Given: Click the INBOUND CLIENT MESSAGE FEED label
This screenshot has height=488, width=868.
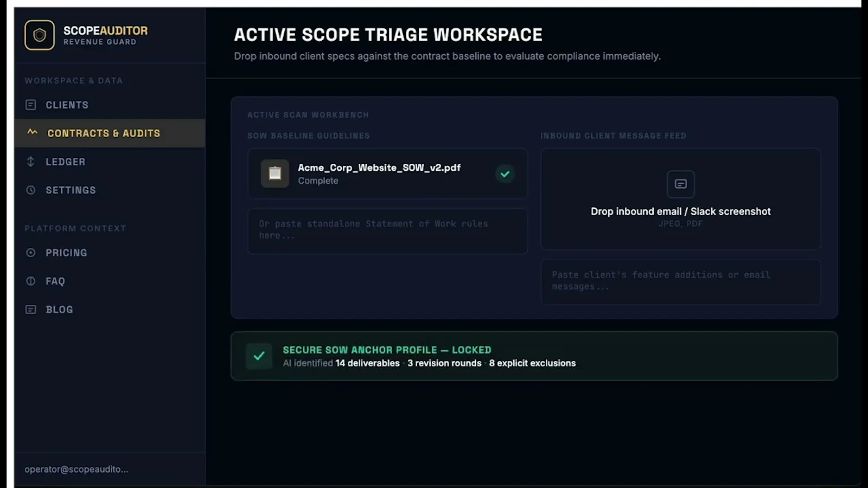Looking at the screenshot, I should point(613,136).
